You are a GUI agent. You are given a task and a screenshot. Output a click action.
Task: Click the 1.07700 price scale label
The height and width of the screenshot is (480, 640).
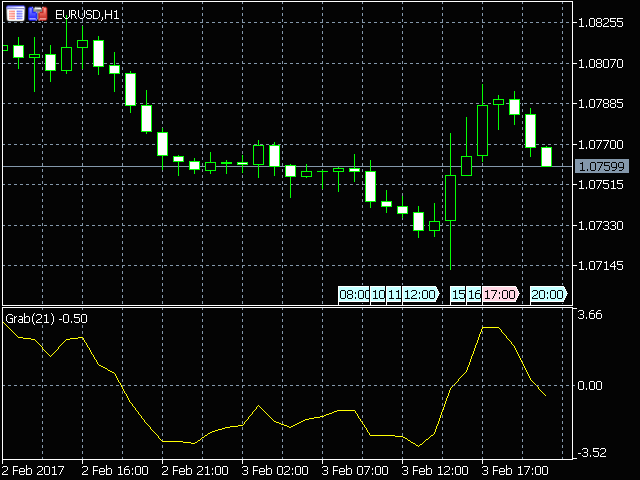pyautogui.click(x=601, y=144)
